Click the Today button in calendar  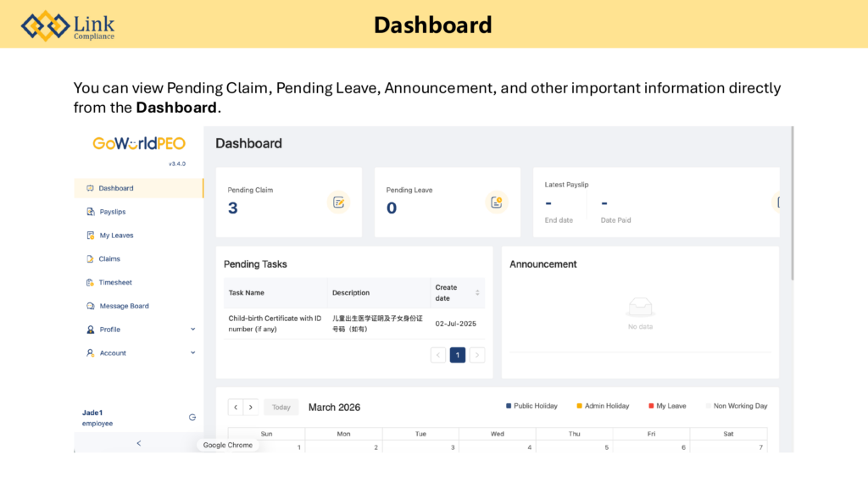(x=281, y=408)
